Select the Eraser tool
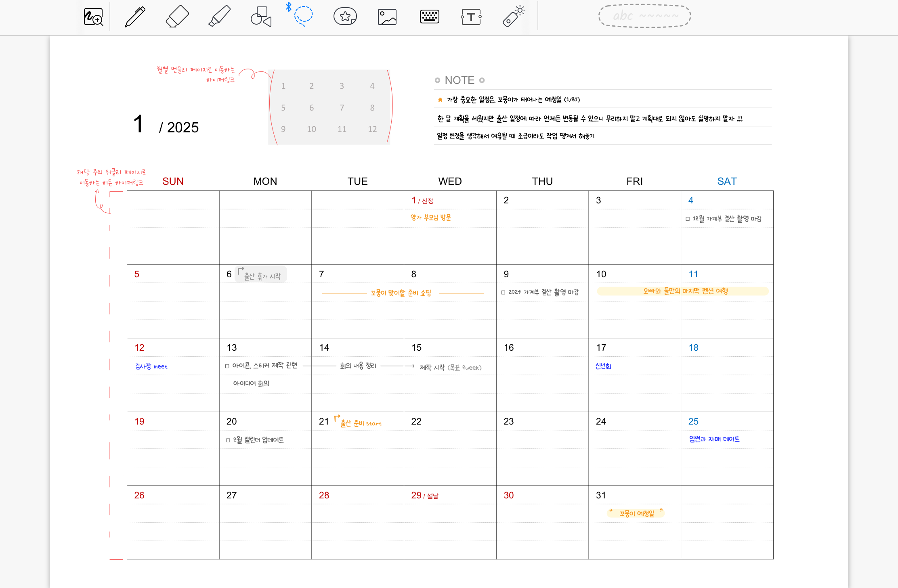 coord(177,17)
